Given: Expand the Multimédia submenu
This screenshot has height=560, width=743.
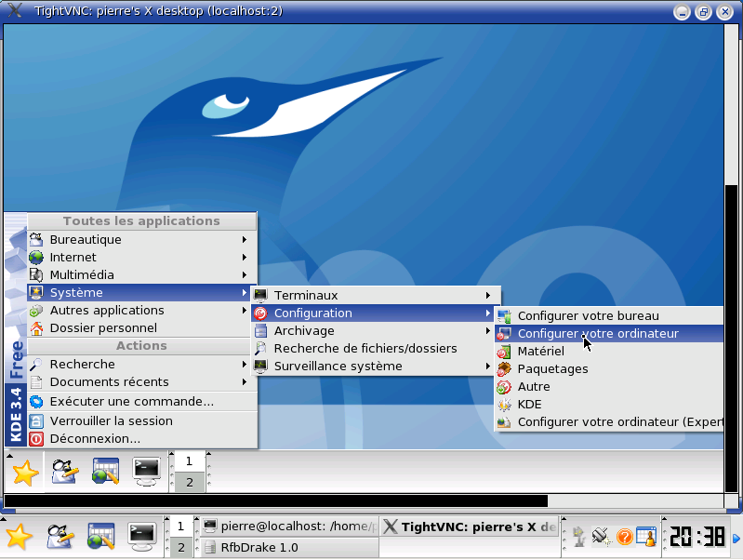Looking at the screenshot, I should [x=82, y=275].
